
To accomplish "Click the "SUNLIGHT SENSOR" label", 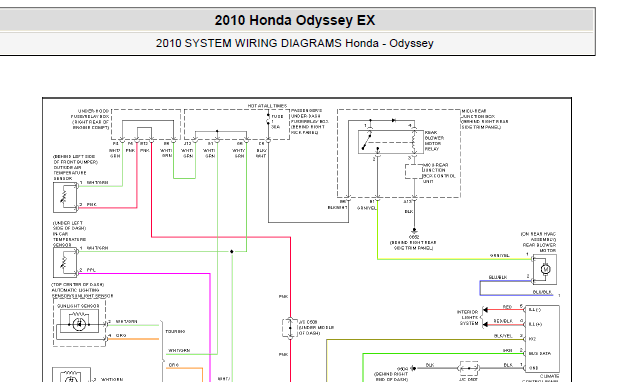I will coord(78,306).
